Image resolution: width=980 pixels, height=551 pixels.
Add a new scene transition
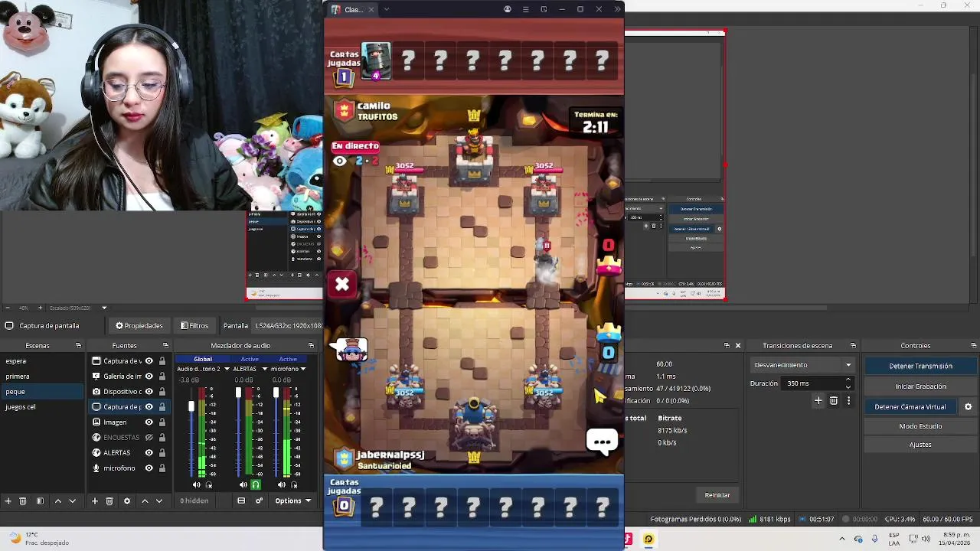(x=818, y=400)
